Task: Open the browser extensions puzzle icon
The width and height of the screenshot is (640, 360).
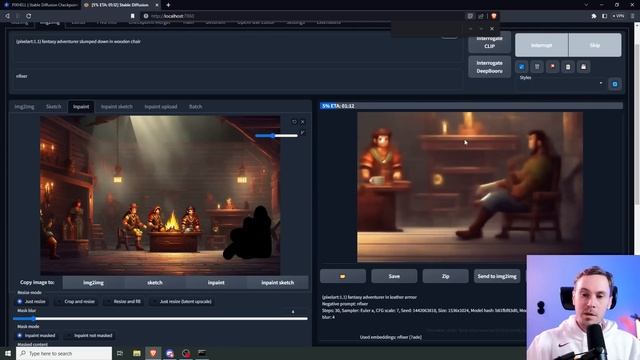Action: pos(594,16)
